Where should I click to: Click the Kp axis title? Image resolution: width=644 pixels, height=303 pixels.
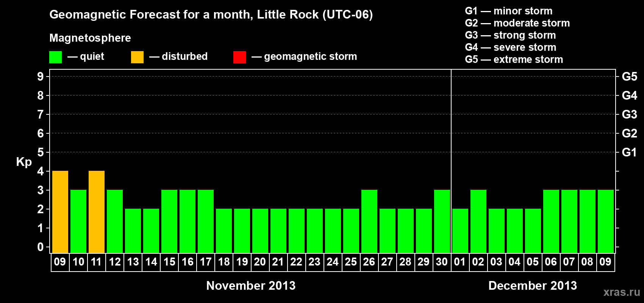(24, 162)
